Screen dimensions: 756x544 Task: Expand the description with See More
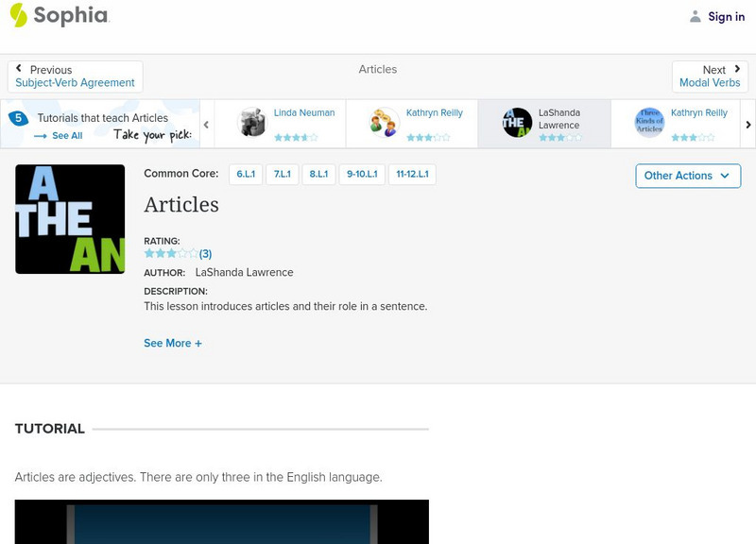173,343
